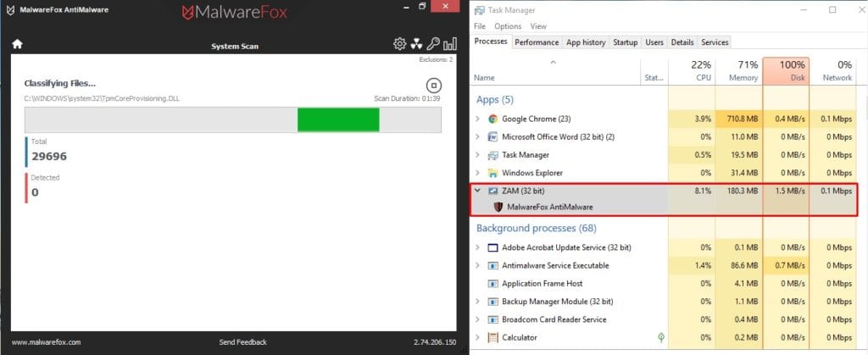Expand Adobe Acrobat Update Service row
Viewport: 868px width, 355px height.
pos(478,247)
